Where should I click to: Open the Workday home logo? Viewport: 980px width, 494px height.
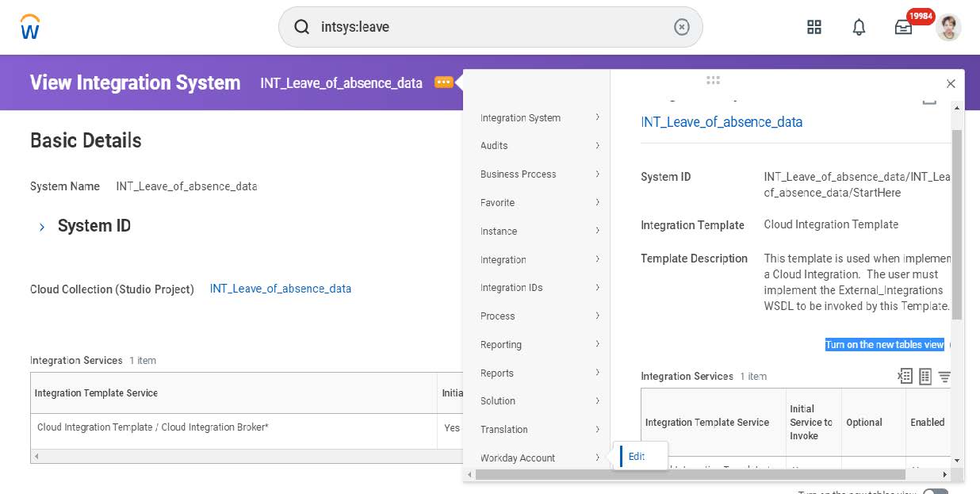[30, 27]
